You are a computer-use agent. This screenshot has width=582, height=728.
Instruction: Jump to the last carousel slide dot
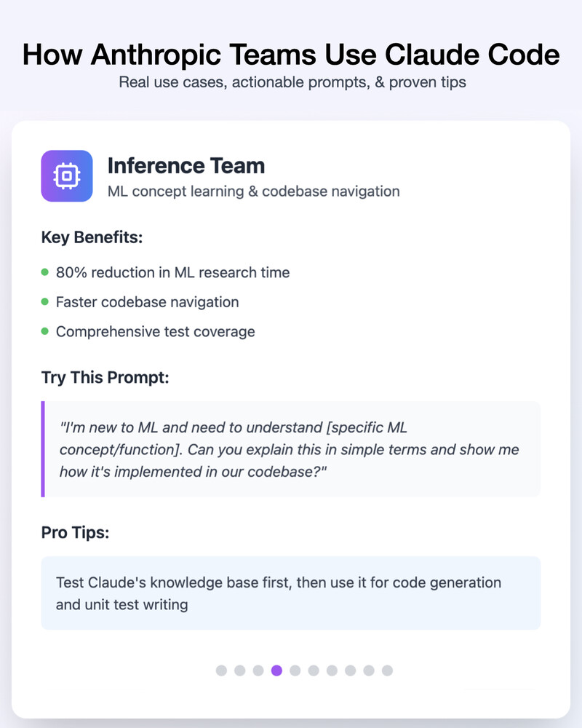click(x=387, y=670)
